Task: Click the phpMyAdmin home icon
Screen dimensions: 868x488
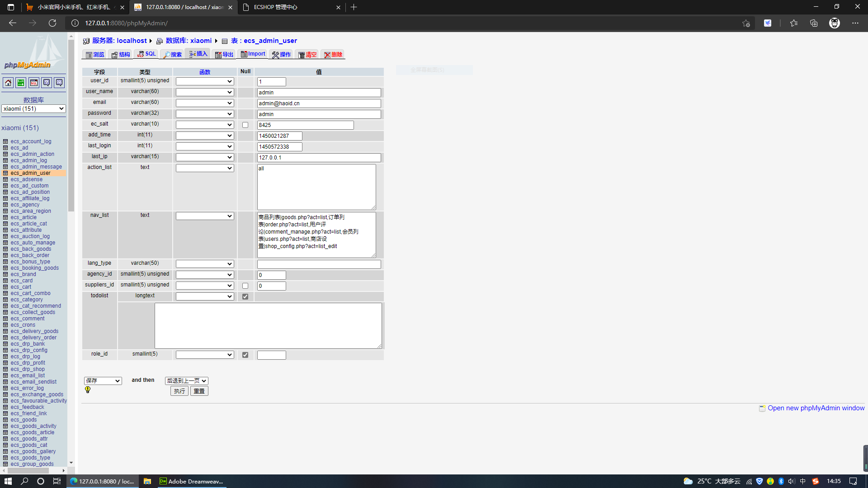Action: coord(8,83)
